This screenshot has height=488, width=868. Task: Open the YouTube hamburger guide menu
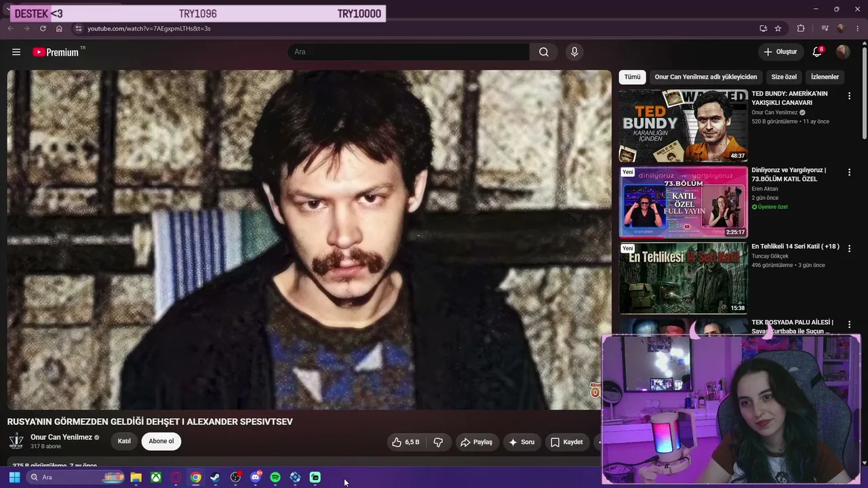pyautogui.click(x=16, y=52)
